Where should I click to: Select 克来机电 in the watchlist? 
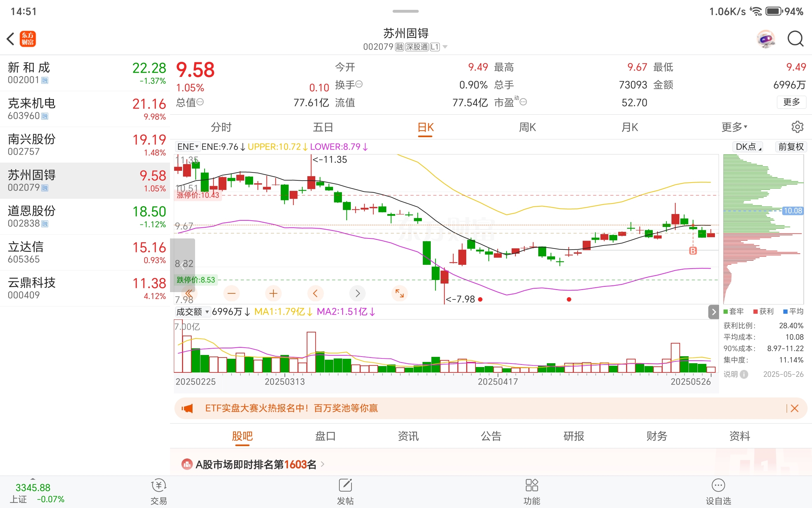pos(85,109)
